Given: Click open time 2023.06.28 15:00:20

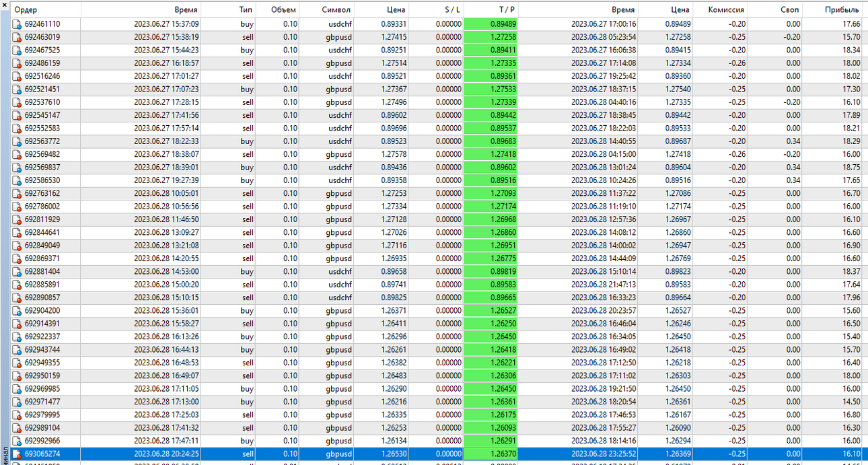Looking at the screenshot, I should [x=166, y=284].
